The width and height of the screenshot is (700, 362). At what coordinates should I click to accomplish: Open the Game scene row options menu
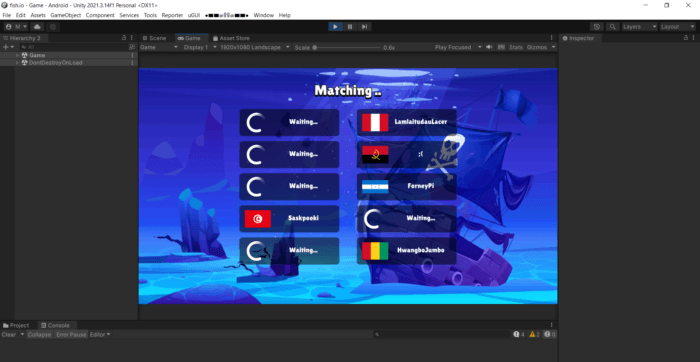point(132,55)
